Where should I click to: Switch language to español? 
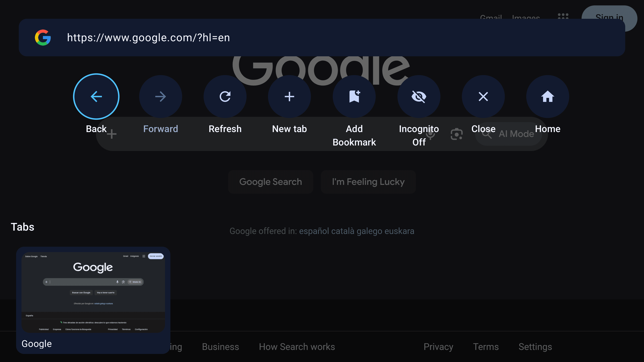[x=314, y=231]
